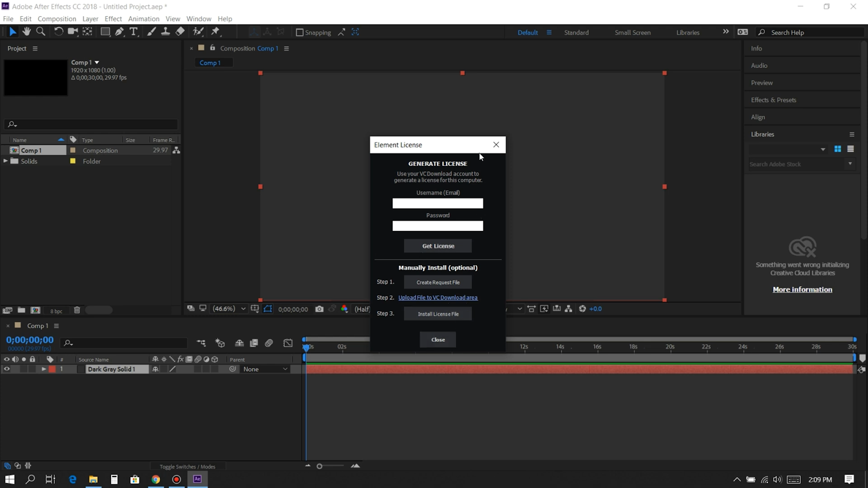This screenshot has height=488, width=868.
Task: Expand workspace overflow chevron
Action: tap(726, 32)
